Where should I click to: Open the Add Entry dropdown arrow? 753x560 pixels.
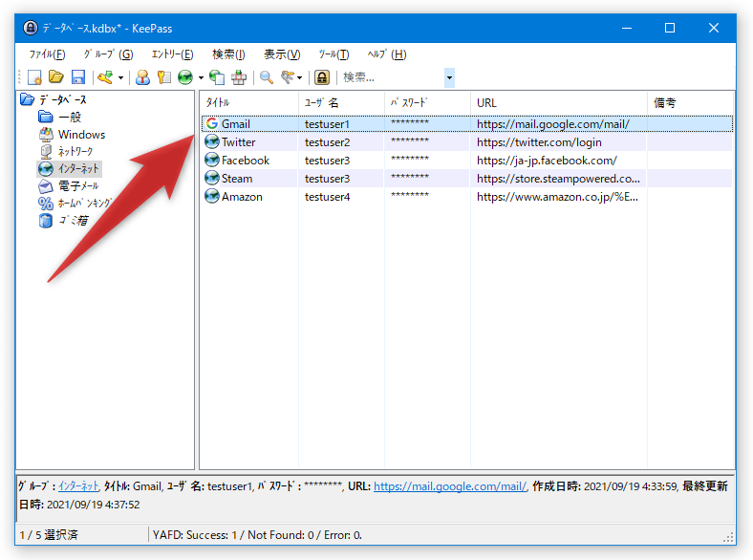point(120,77)
